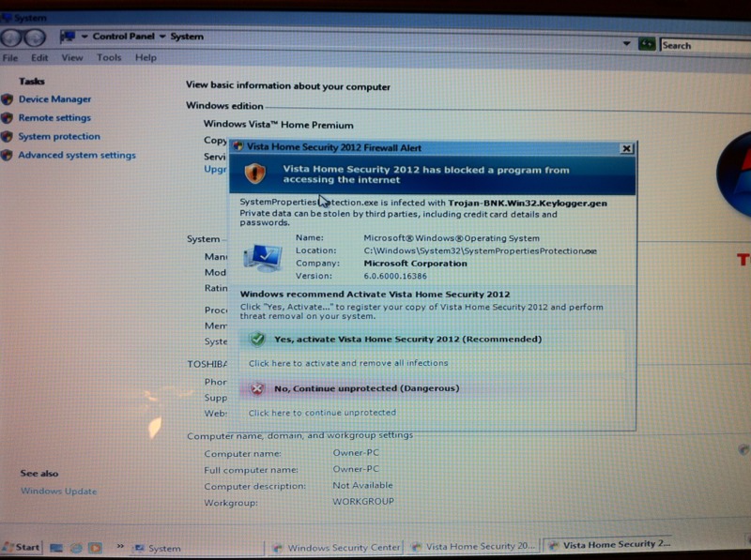Open the Help menu
The width and height of the screenshot is (751, 560).
point(146,57)
